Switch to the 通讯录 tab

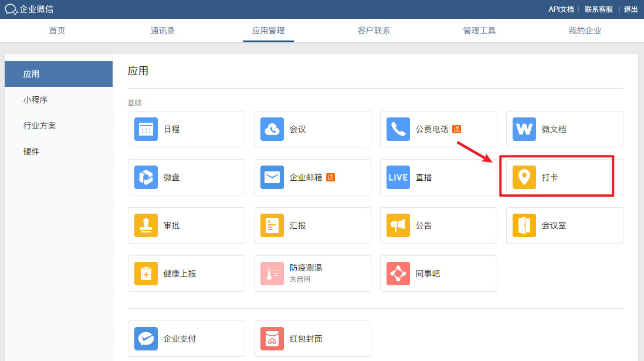coord(162,31)
